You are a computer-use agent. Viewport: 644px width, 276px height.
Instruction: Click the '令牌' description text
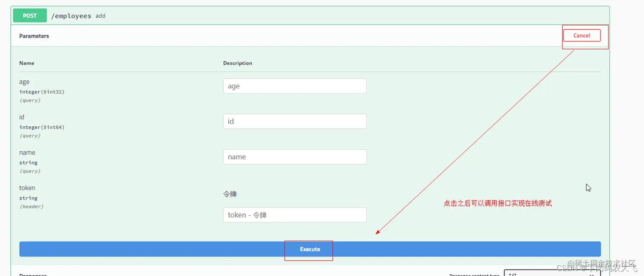tap(230, 194)
